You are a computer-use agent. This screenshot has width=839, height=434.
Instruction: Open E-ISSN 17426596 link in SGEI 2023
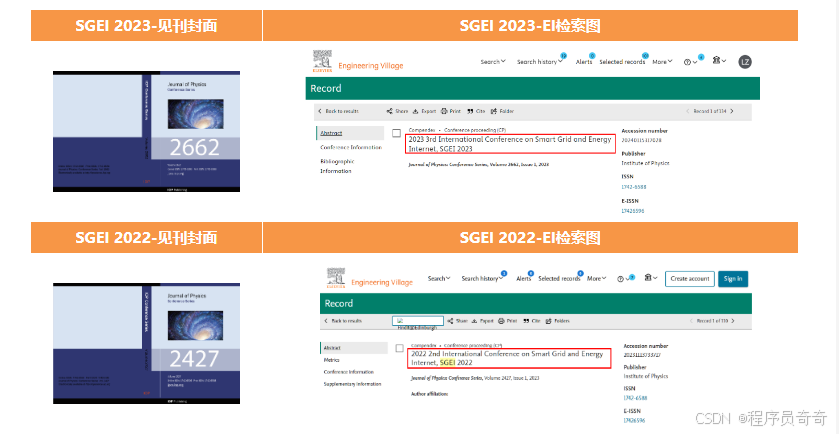click(x=632, y=211)
